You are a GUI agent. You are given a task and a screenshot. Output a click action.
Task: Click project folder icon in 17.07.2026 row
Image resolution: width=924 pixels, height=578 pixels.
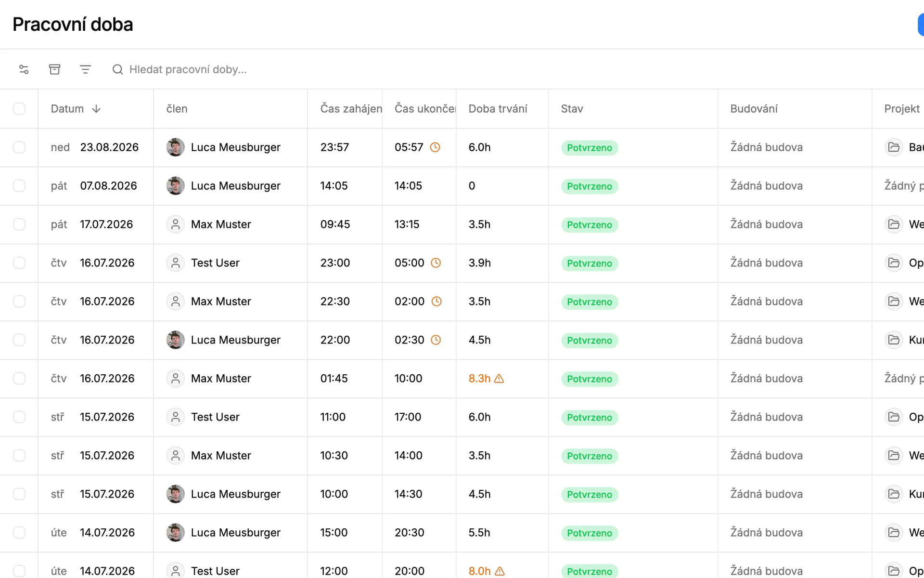point(894,224)
